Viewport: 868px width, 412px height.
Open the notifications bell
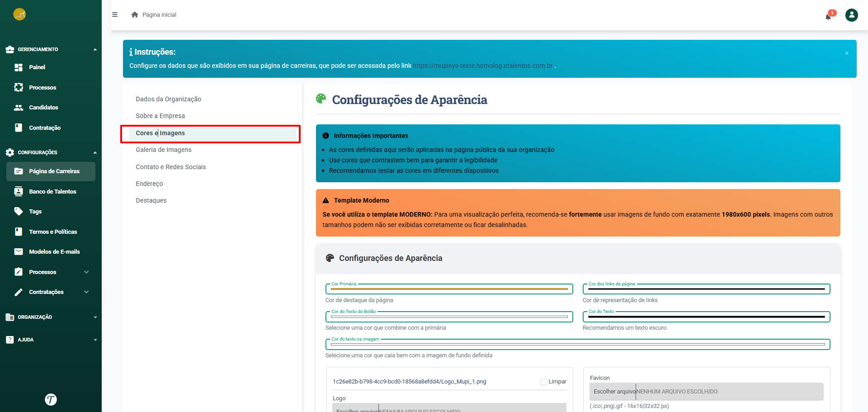pyautogui.click(x=828, y=17)
